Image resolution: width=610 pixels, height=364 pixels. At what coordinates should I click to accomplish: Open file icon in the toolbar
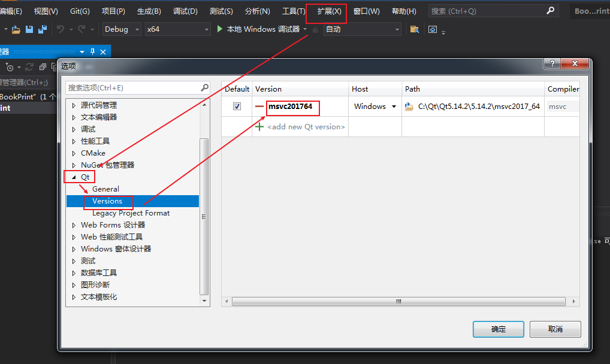16,29
